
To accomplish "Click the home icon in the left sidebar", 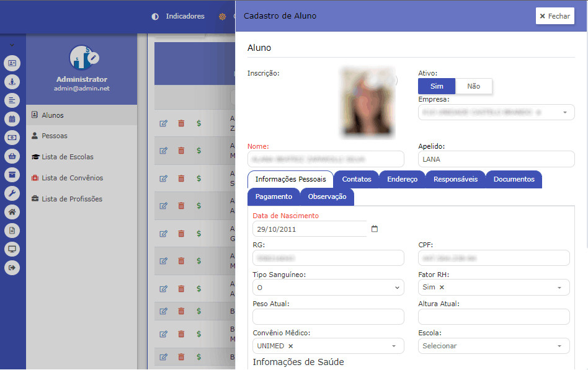I will click(12, 211).
